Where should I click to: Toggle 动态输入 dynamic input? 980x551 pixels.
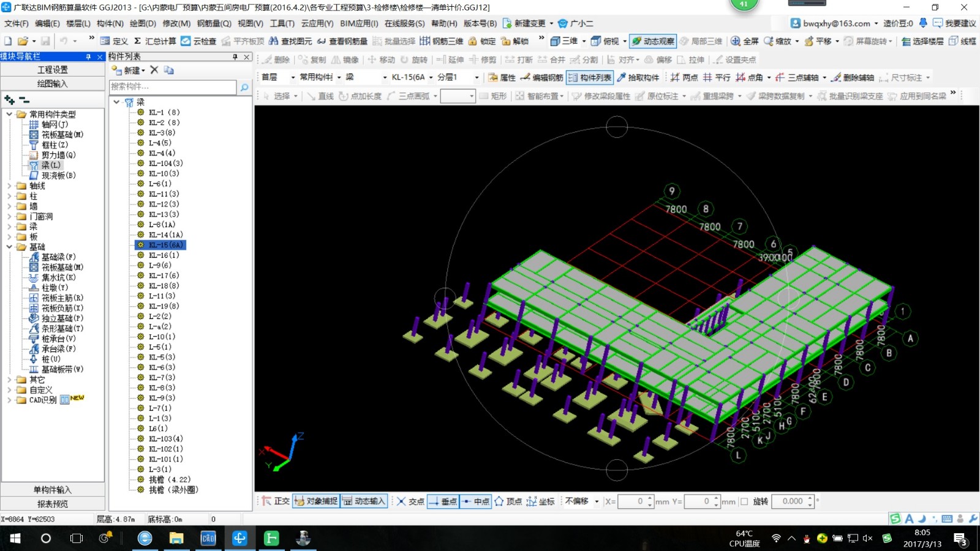coord(364,501)
